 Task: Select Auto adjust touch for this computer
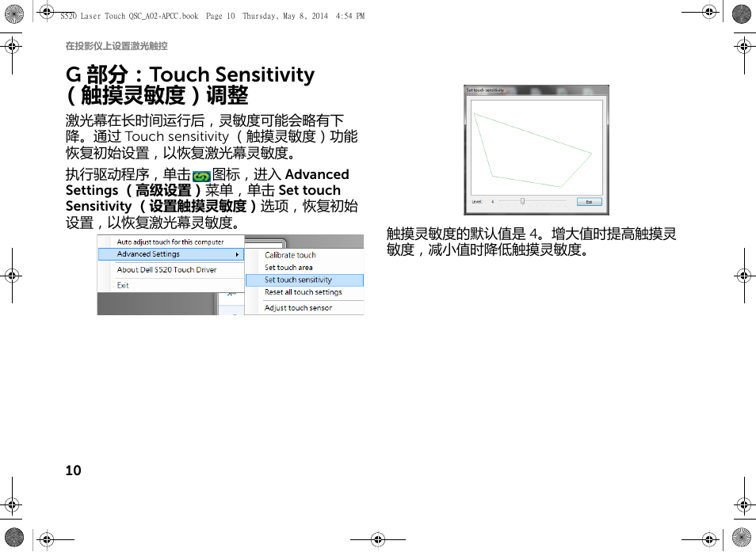pyautogui.click(x=170, y=242)
